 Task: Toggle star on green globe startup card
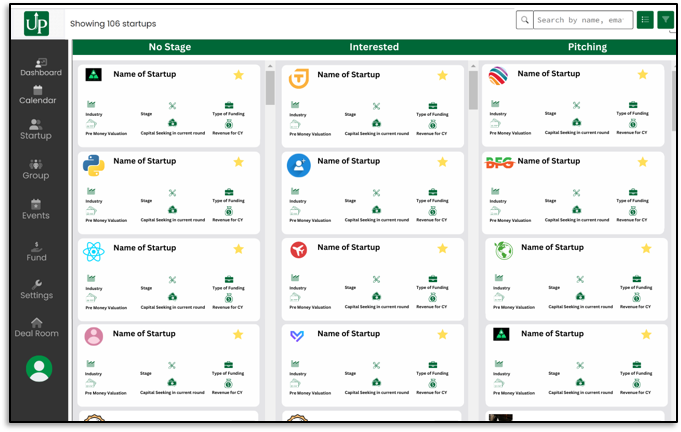click(646, 248)
